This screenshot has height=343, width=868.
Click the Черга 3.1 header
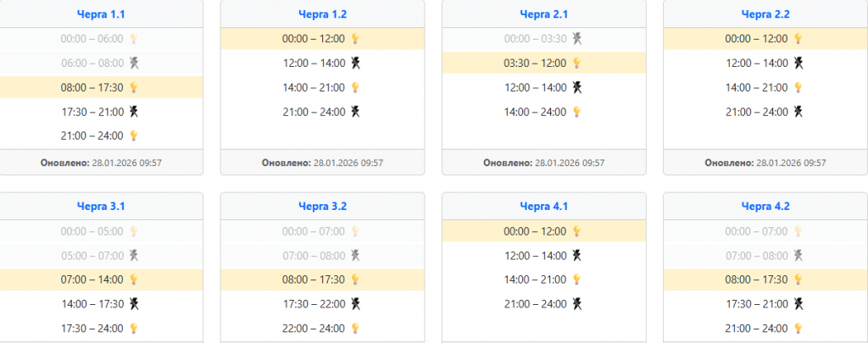tap(101, 206)
